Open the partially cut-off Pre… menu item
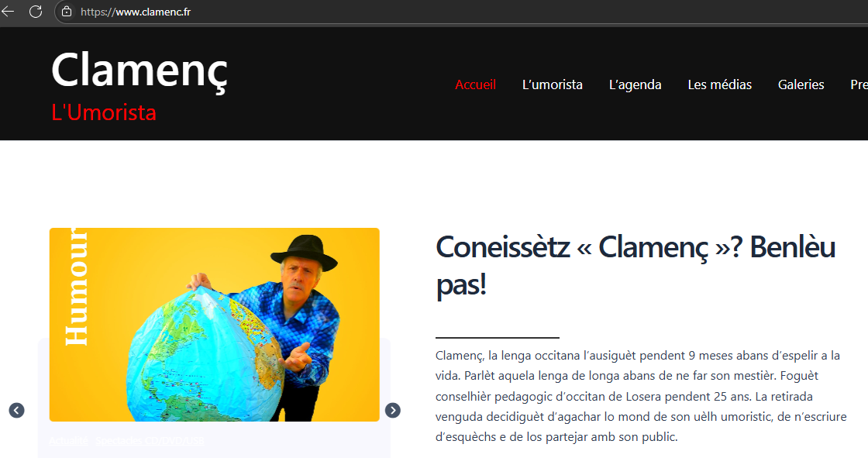This screenshot has height=458, width=868. tap(859, 84)
